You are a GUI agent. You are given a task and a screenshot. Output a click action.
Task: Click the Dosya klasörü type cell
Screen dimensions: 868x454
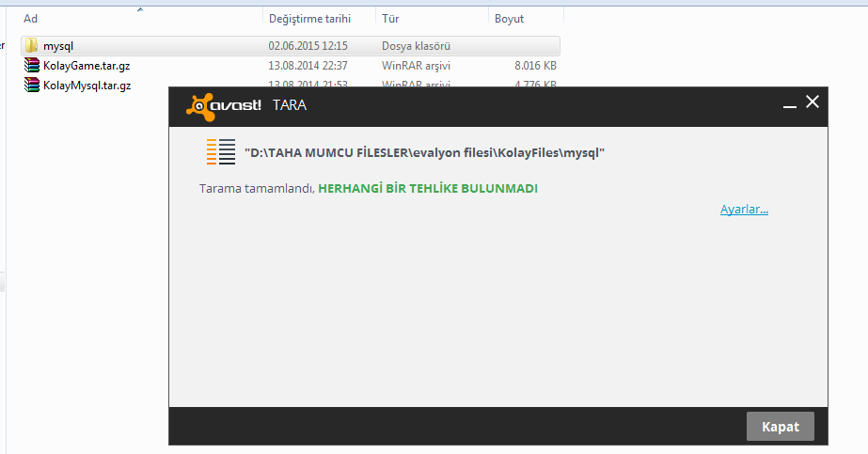pyautogui.click(x=416, y=46)
